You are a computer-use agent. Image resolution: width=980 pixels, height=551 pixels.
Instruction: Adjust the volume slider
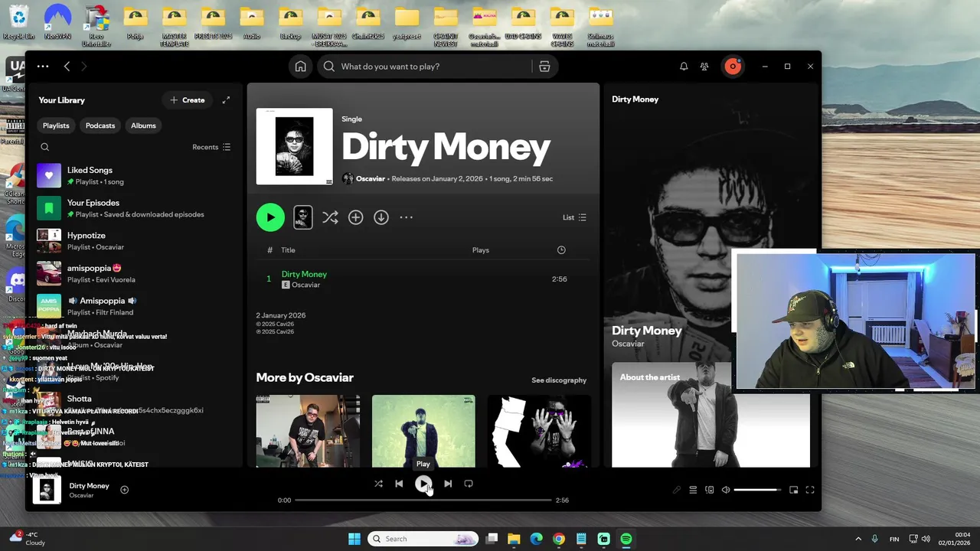point(757,490)
